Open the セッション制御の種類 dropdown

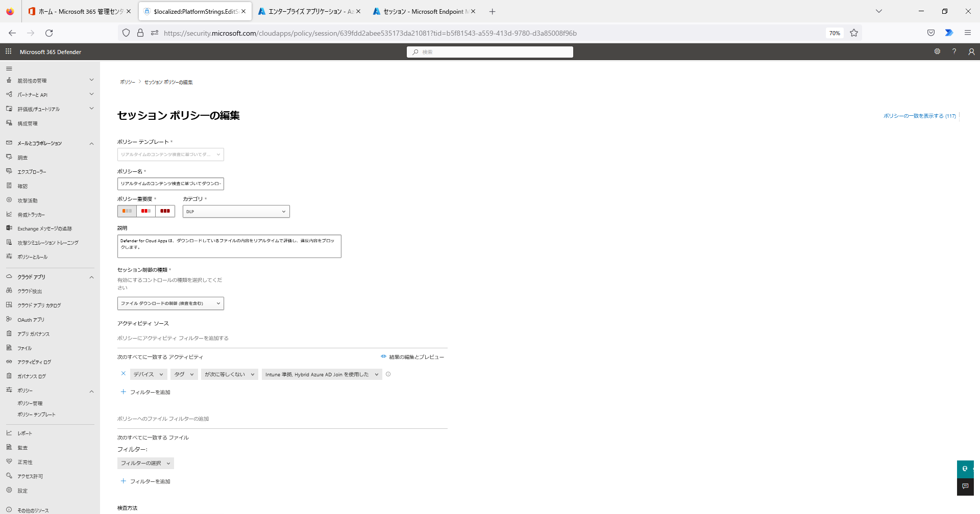click(x=170, y=303)
